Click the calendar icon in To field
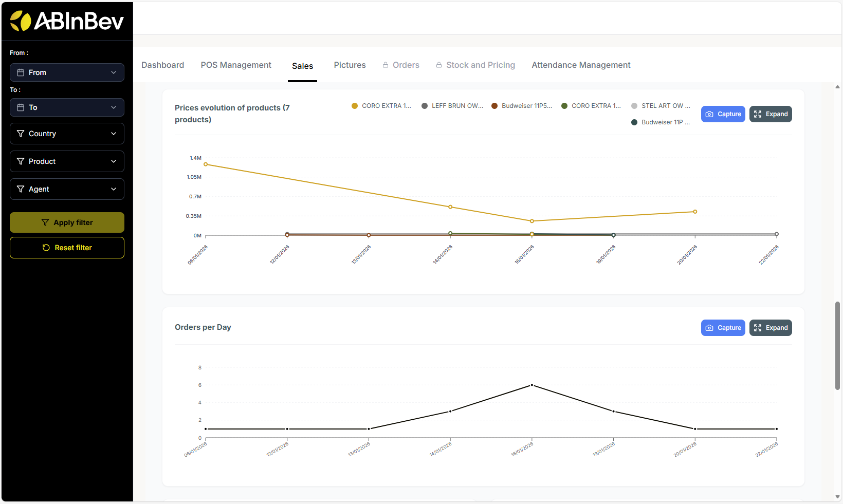This screenshot has height=504, width=843. [x=21, y=107]
